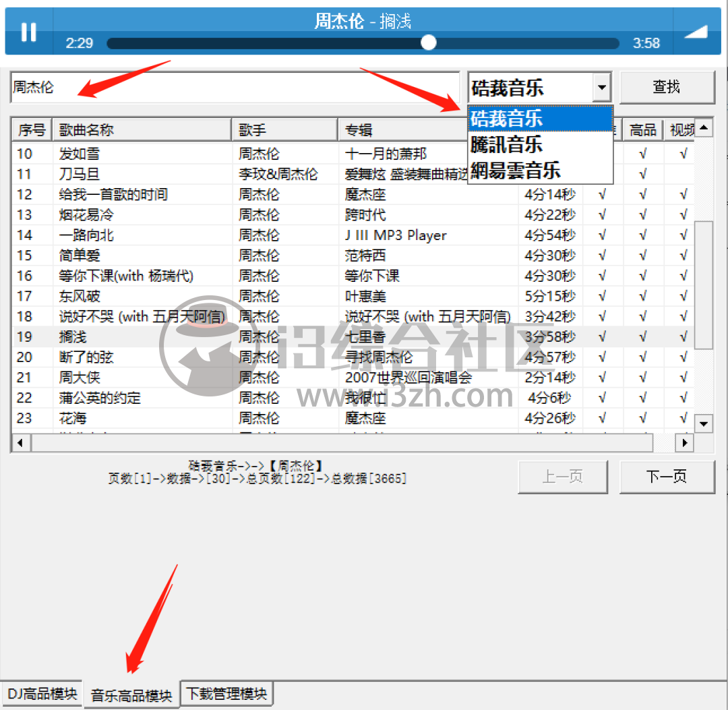
Task: Sort by the 序号 column header
Action: tap(32, 129)
